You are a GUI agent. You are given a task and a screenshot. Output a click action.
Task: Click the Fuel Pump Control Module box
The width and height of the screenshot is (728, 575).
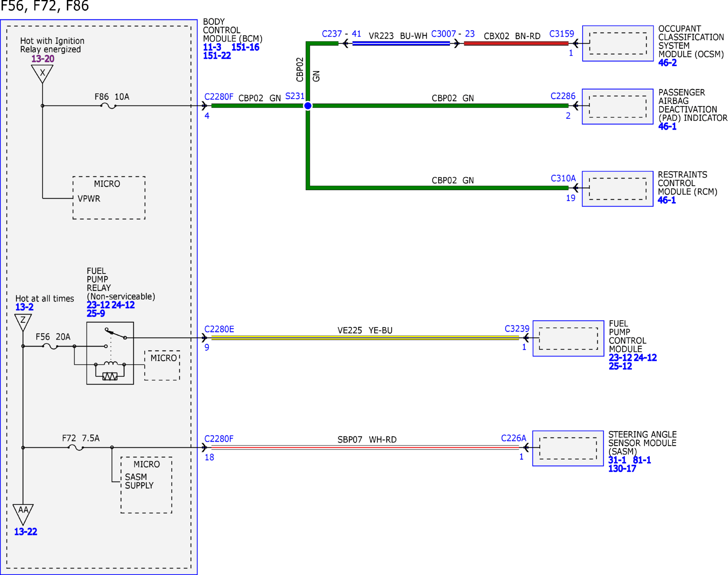click(568, 338)
